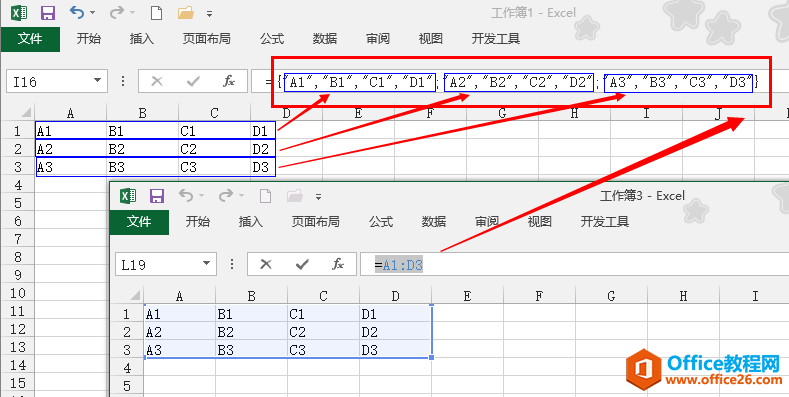This screenshot has width=789, height=397.
Task: Expand Name Box dropdown next to I16
Action: (98, 81)
